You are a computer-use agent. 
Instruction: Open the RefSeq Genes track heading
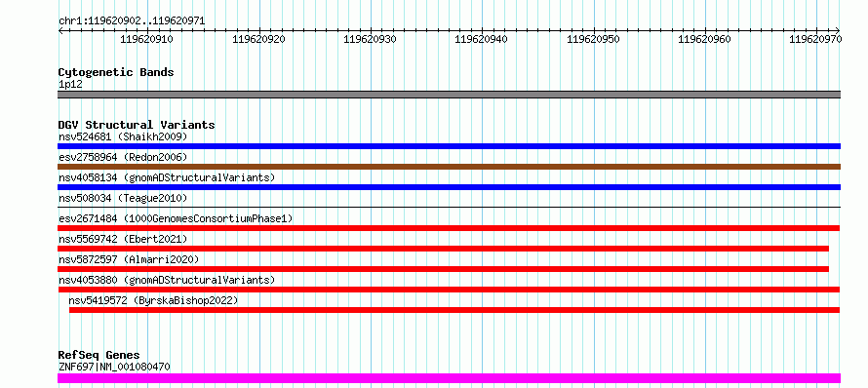coord(99,355)
